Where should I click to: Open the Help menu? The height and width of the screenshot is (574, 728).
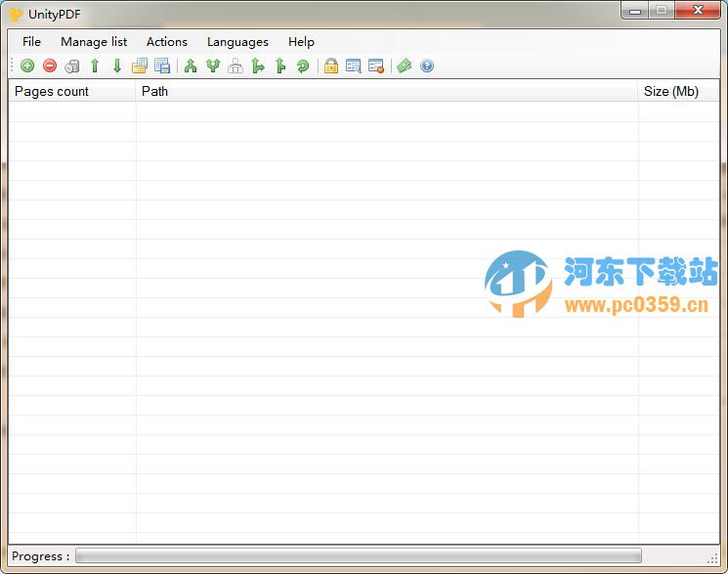(301, 42)
